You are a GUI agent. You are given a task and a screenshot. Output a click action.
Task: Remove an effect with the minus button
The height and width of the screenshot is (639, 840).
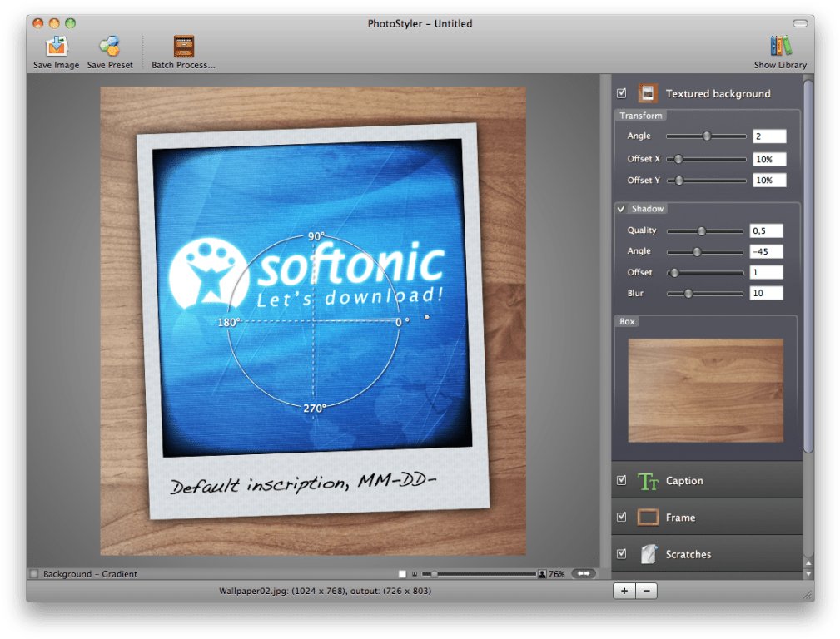(647, 591)
